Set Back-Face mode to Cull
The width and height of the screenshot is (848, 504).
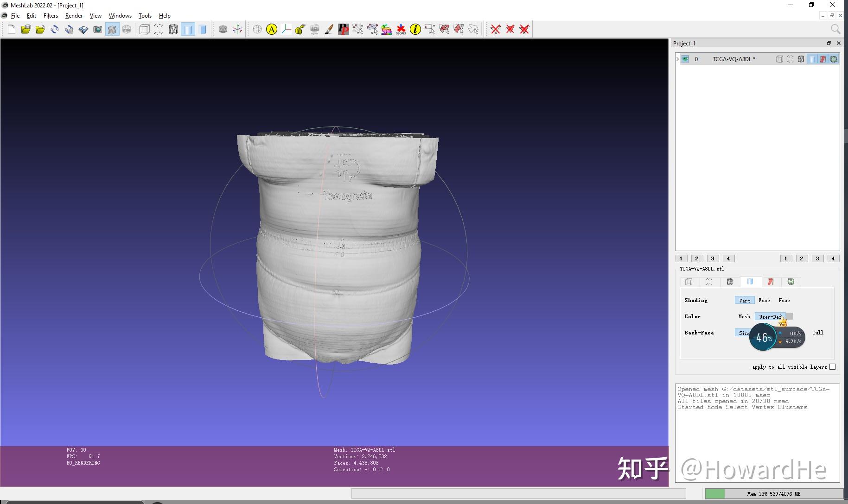(818, 333)
